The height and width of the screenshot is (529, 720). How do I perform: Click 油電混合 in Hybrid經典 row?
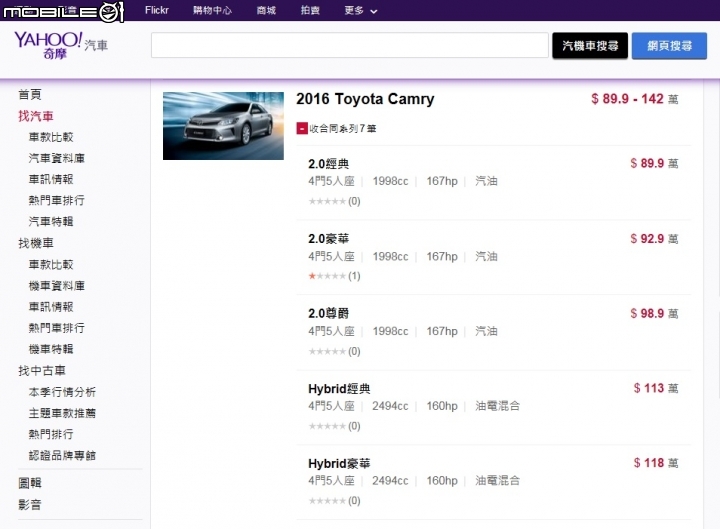click(498, 406)
